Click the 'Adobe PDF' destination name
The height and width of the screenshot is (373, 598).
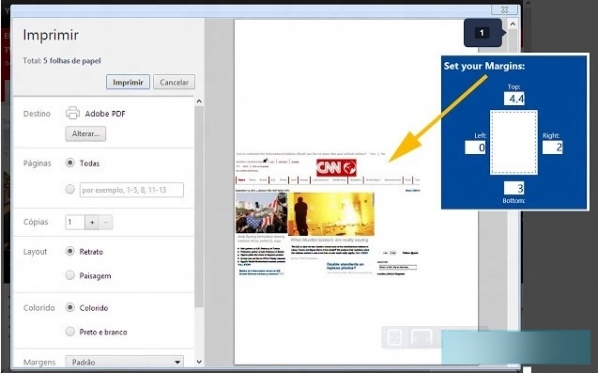[105, 114]
